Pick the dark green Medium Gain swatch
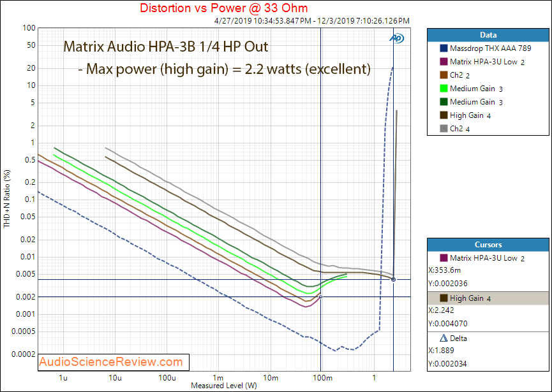The image size is (552, 392). pyautogui.click(x=444, y=102)
